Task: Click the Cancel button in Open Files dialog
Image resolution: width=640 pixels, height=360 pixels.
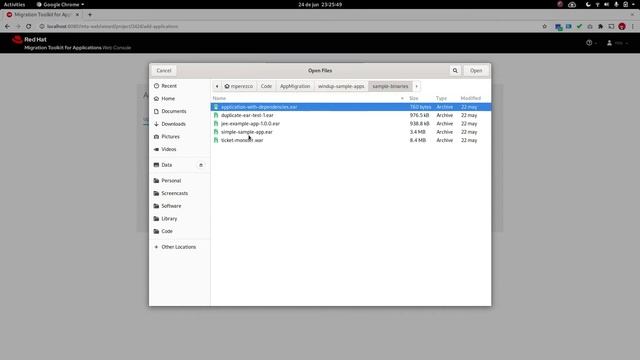Action: pos(164,71)
